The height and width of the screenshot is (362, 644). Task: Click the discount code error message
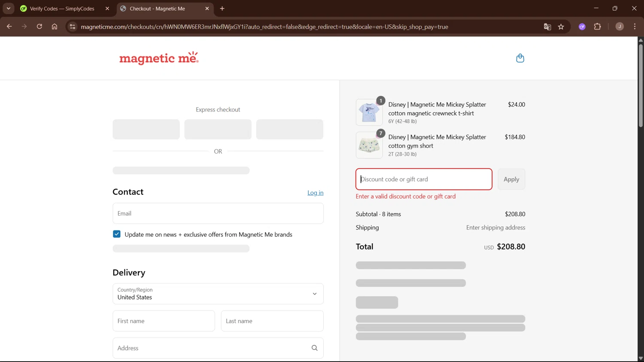point(406,196)
